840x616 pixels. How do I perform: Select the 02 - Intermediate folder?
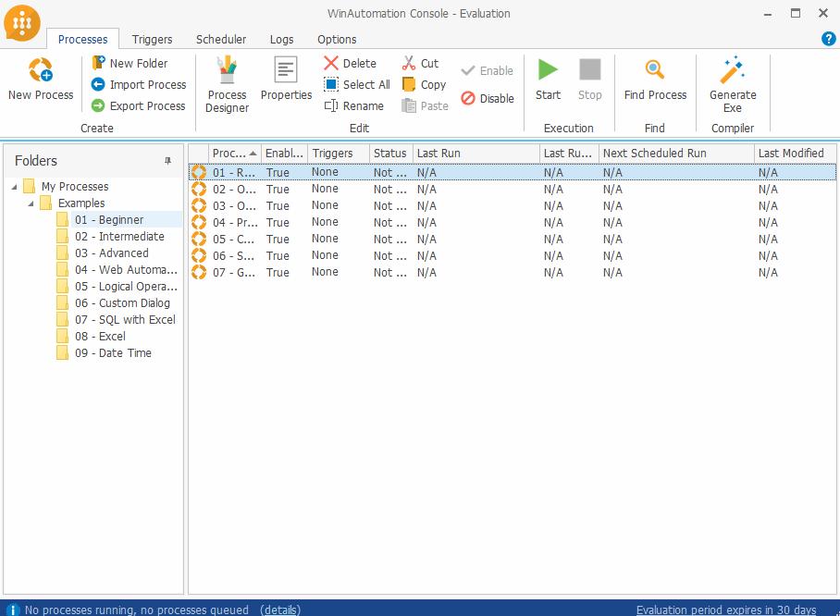[119, 236]
